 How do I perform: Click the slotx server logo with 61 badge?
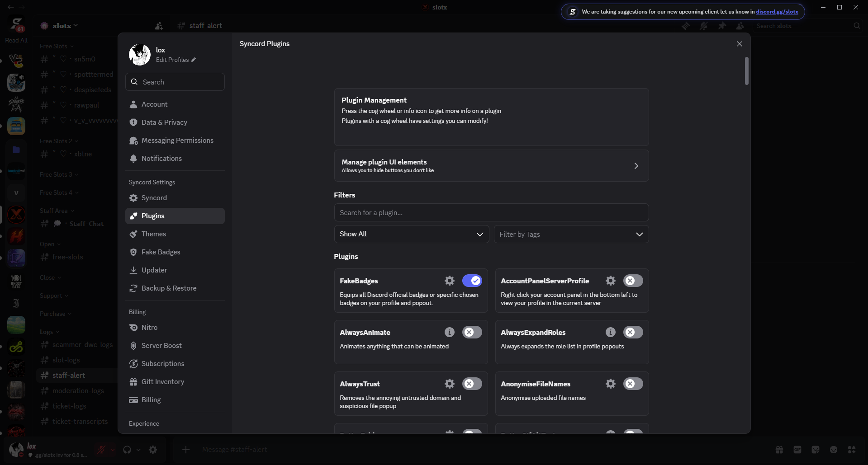point(16,24)
